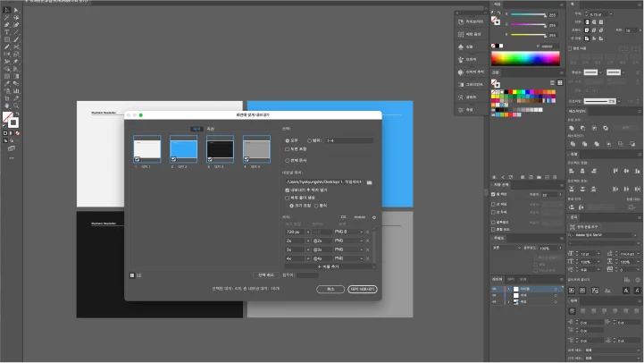The width and height of the screenshot is (644, 363).
Task: Open the 이미지 추적 (Image Trace) panel
Action: pyautogui.click(x=471, y=72)
